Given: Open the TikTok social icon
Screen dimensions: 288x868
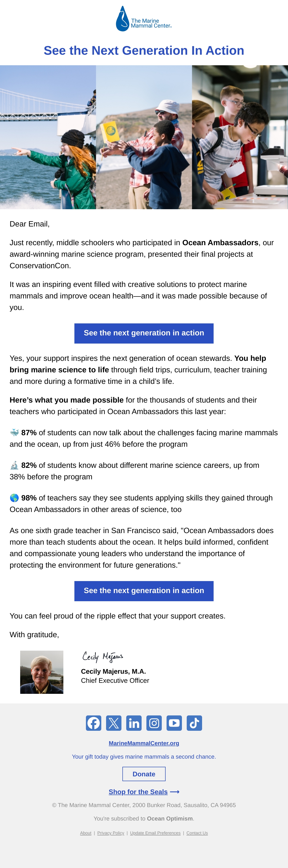Looking at the screenshot, I should click(x=194, y=723).
